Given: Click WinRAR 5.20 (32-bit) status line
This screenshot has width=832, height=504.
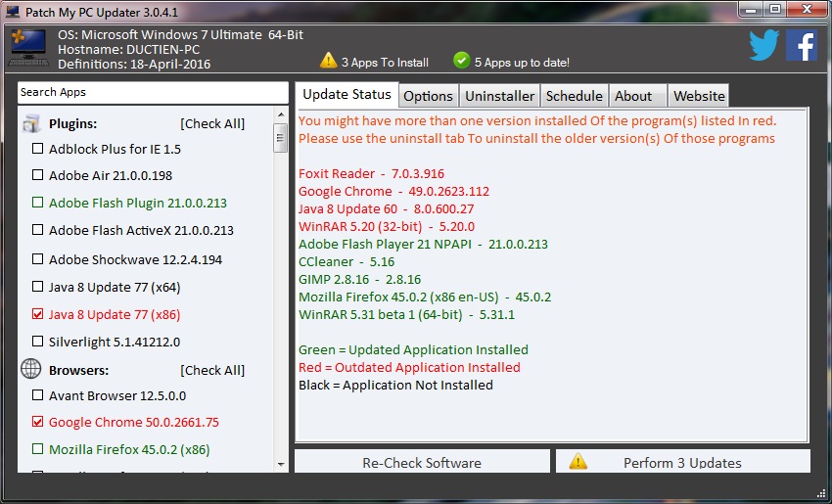Looking at the screenshot, I should pos(387,226).
